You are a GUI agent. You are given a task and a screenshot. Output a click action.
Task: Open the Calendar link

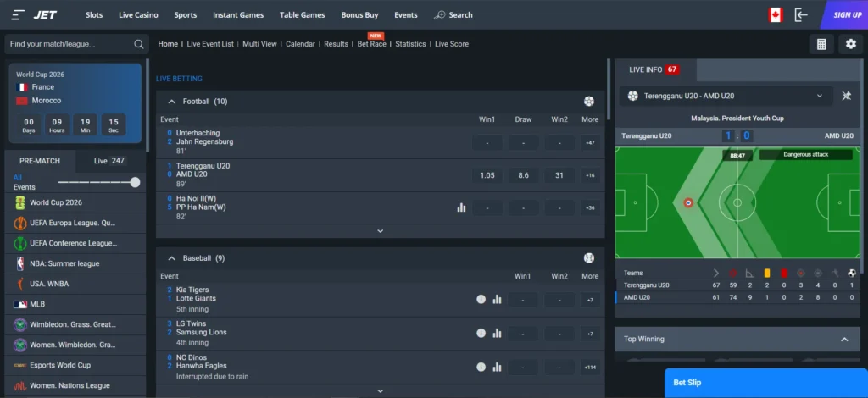pos(301,44)
